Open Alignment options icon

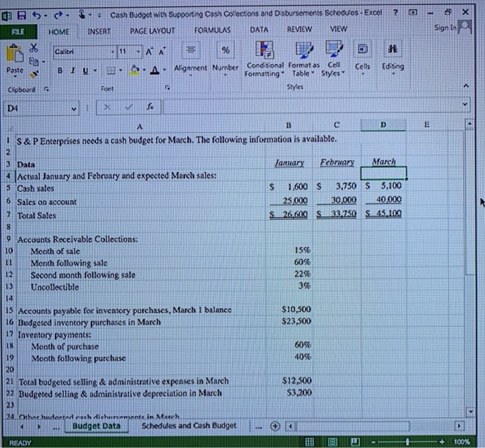click(x=191, y=50)
